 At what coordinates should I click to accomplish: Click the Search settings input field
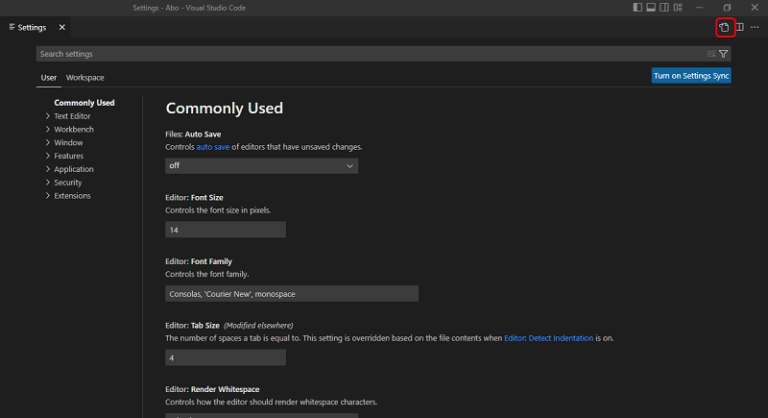370,54
